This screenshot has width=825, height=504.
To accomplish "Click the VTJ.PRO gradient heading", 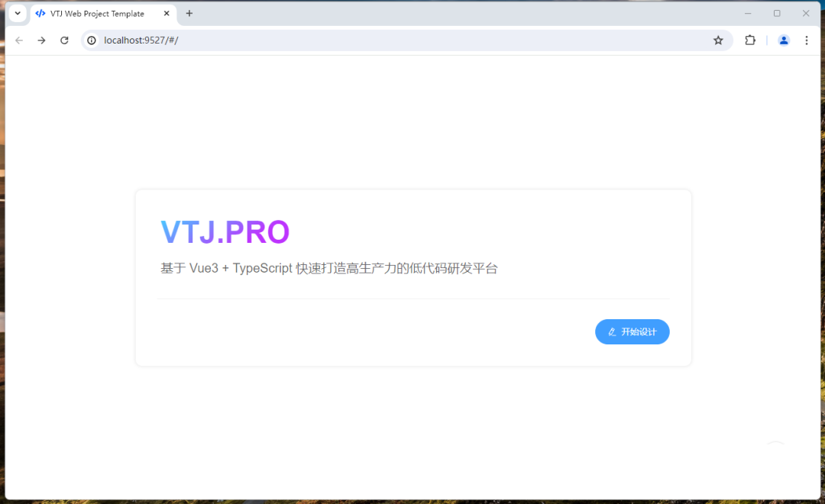I will (225, 231).
